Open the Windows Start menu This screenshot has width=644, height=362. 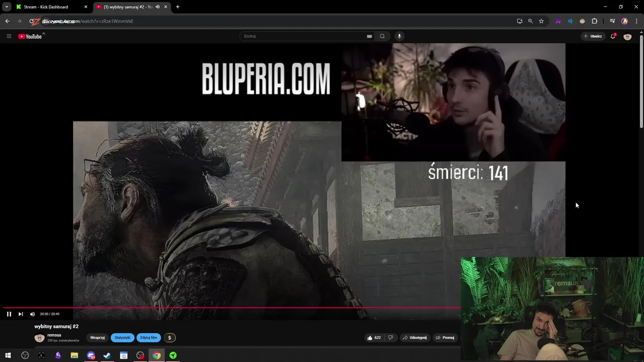pyautogui.click(x=8, y=355)
